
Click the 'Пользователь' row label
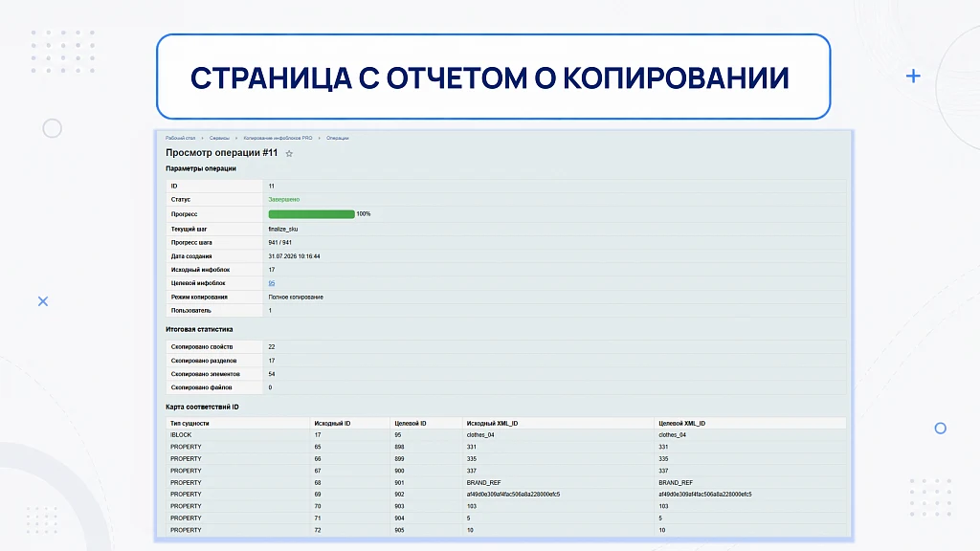coord(190,311)
